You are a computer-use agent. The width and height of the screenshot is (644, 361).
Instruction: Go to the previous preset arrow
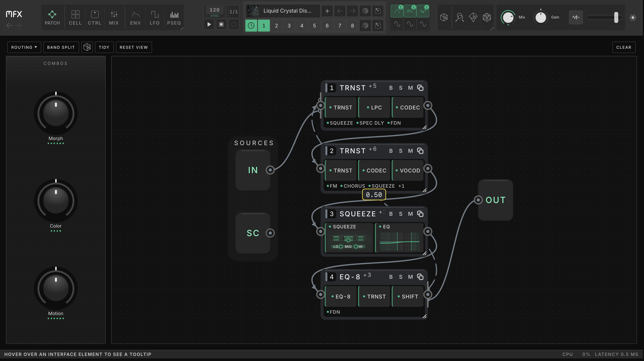tap(340, 11)
